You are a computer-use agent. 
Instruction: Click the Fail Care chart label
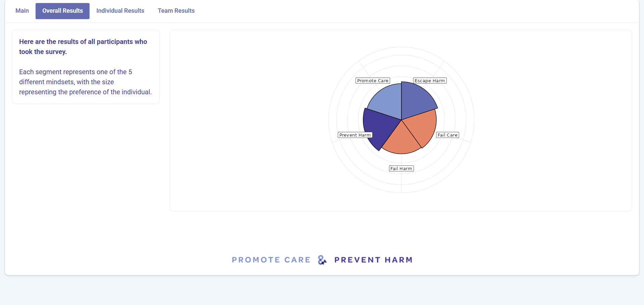tap(447, 135)
